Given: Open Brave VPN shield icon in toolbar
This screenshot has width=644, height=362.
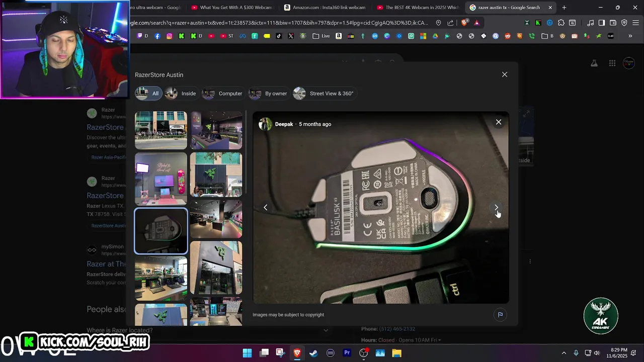Looking at the screenshot, I should pyautogui.click(x=624, y=23).
